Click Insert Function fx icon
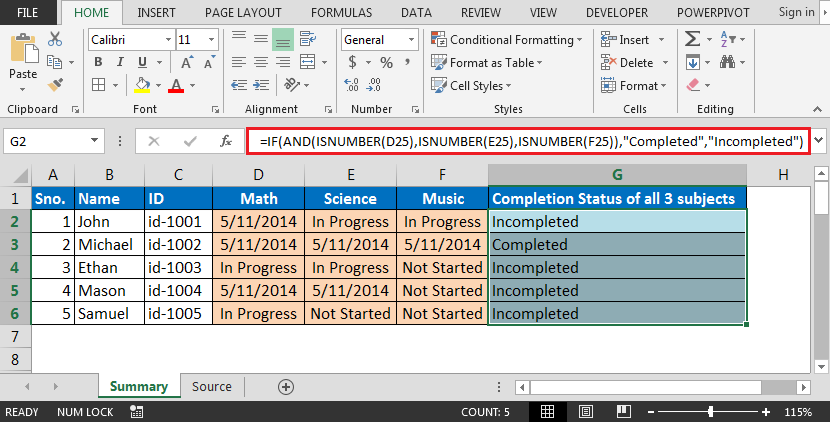The image size is (830, 422). [225, 141]
